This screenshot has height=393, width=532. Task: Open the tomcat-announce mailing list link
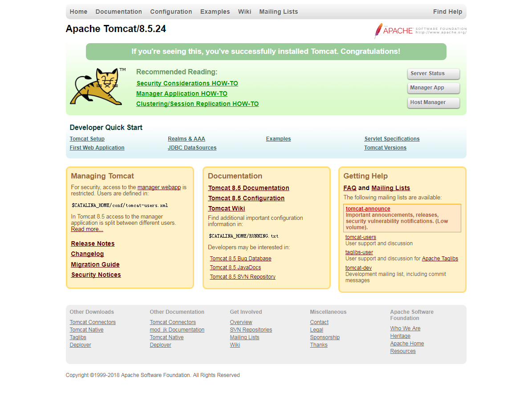368,209
